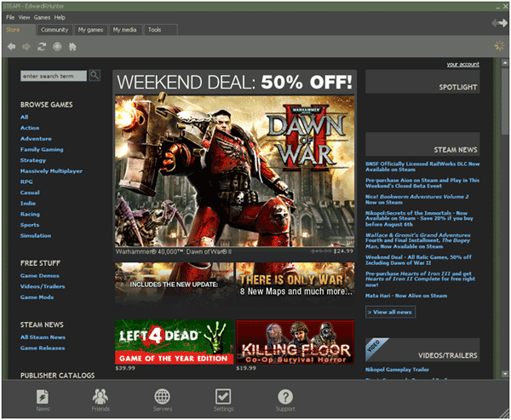Switch to the My games tab

(90, 30)
